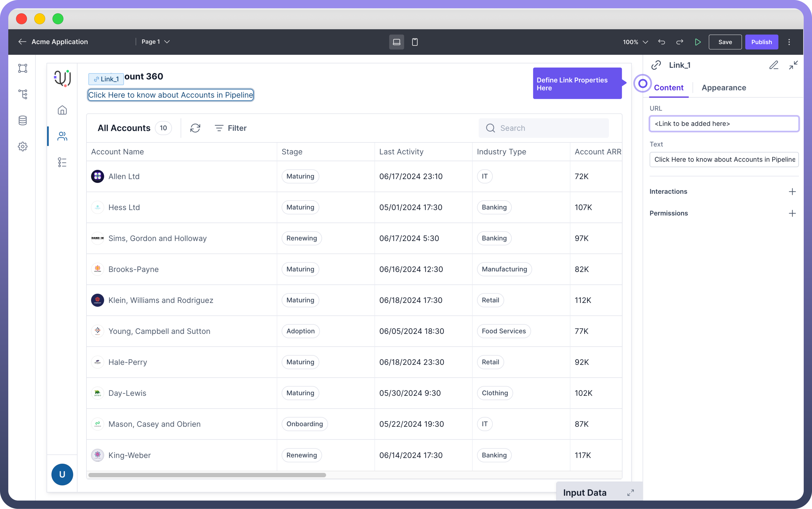Screen dimensions: 812x509
Task: Open the Page 1 dropdown
Action: [156, 42]
